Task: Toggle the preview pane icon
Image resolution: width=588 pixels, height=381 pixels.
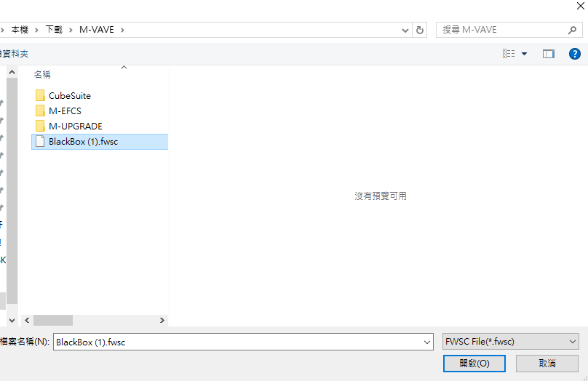Action: coord(549,54)
